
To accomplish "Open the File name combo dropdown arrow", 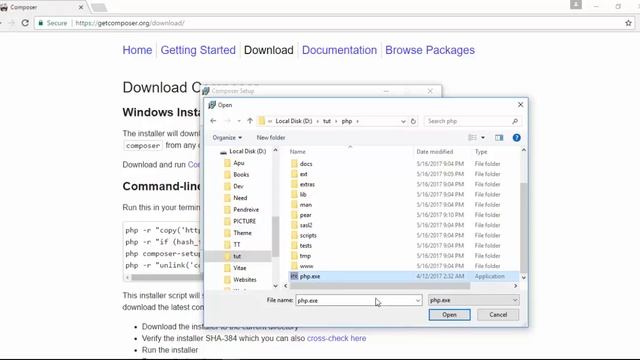I will [x=418, y=300].
